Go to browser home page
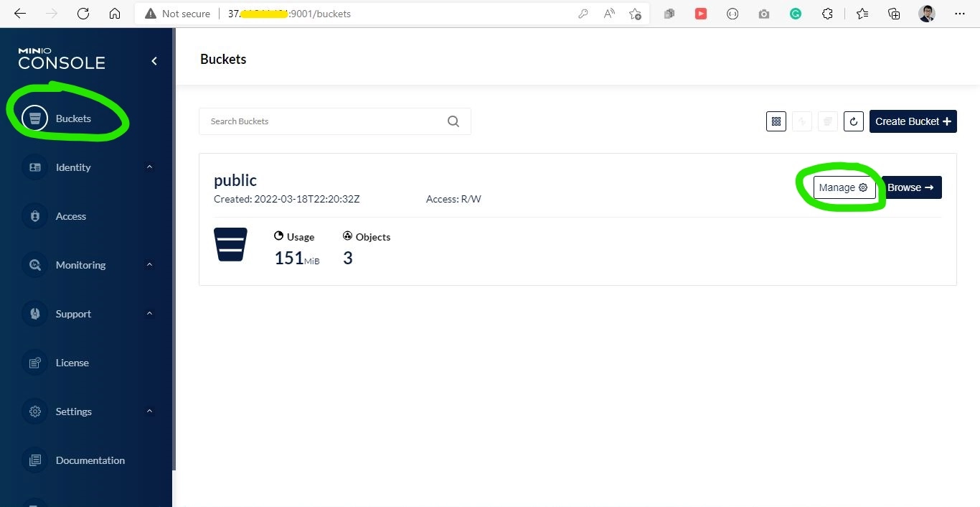 (x=115, y=14)
